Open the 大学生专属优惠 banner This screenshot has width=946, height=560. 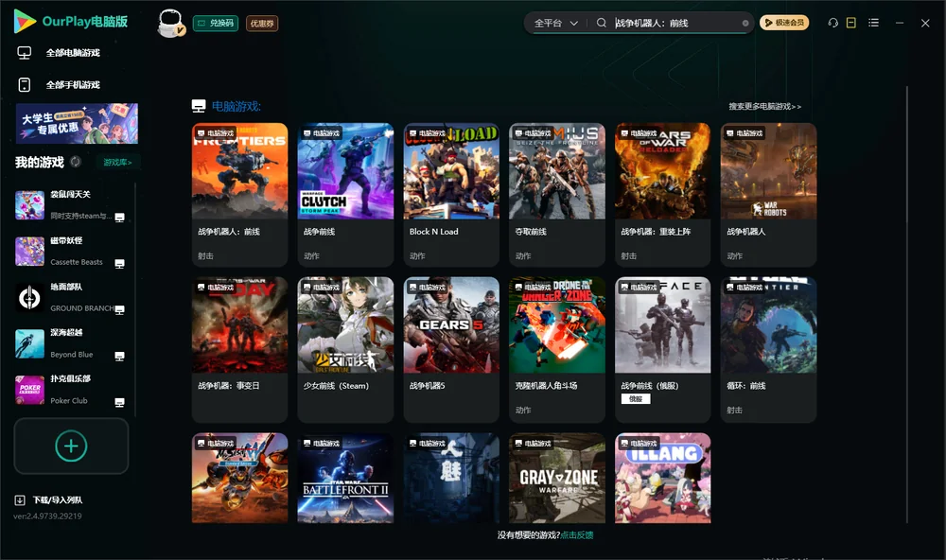click(78, 124)
